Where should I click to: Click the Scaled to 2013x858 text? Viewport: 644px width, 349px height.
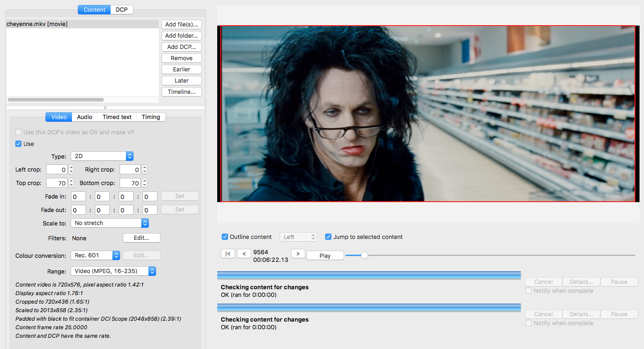[52, 310]
